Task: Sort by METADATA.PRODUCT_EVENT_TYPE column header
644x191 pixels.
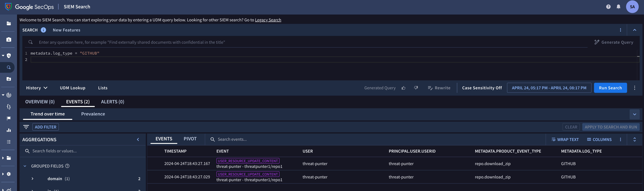Action: click(x=508, y=151)
